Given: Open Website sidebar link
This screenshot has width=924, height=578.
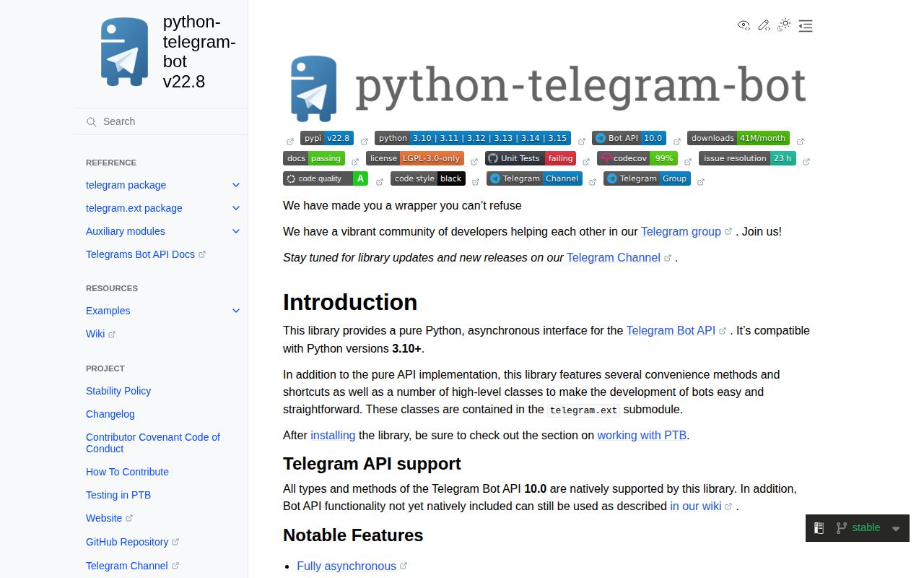Looking at the screenshot, I should (x=109, y=518).
